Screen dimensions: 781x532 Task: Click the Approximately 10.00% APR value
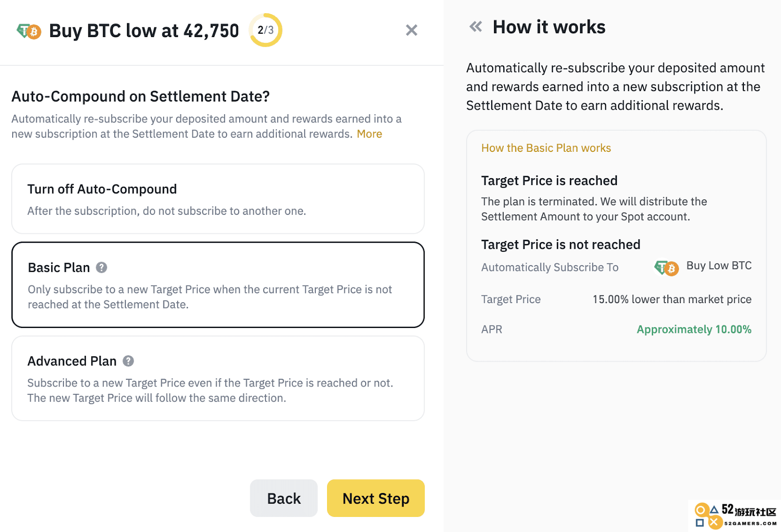(x=694, y=329)
